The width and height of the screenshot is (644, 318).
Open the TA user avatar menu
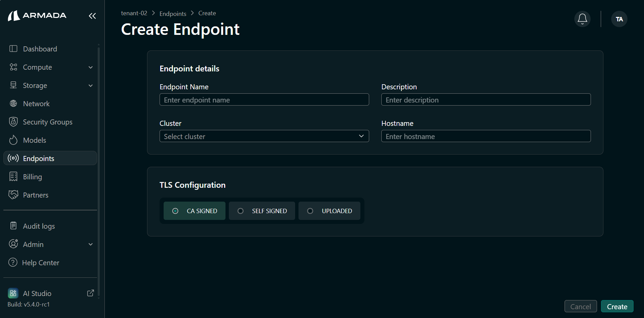(619, 19)
